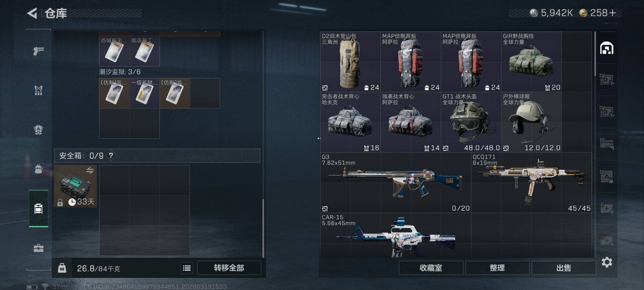Go back using the arrow beside 仓库
The image size is (644, 290).
pos(32,13)
